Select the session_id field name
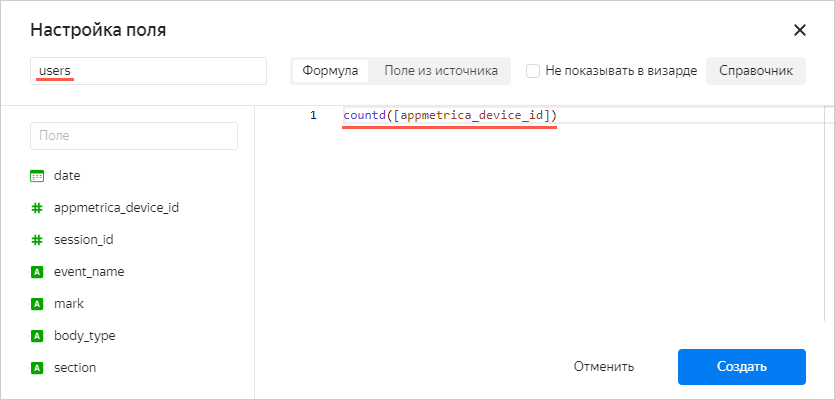This screenshot has height=400, width=835. (x=84, y=240)
